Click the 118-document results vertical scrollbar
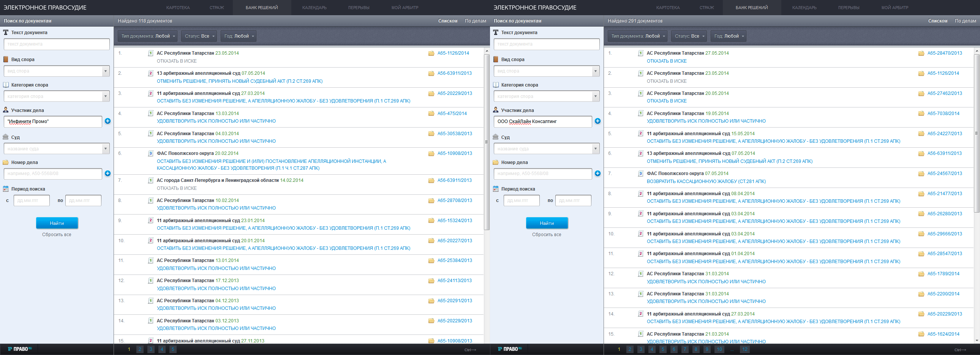Viewport: 980px width, 355px height. tap(487, 142)
